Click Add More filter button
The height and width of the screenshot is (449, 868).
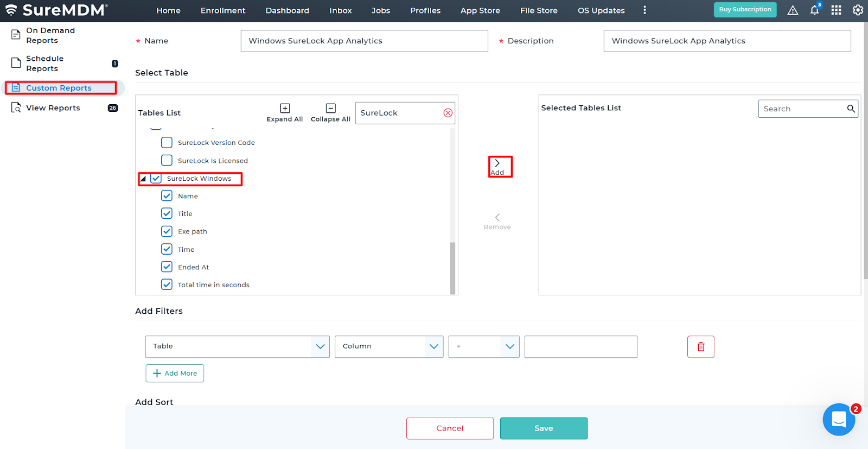click(175, 374)
